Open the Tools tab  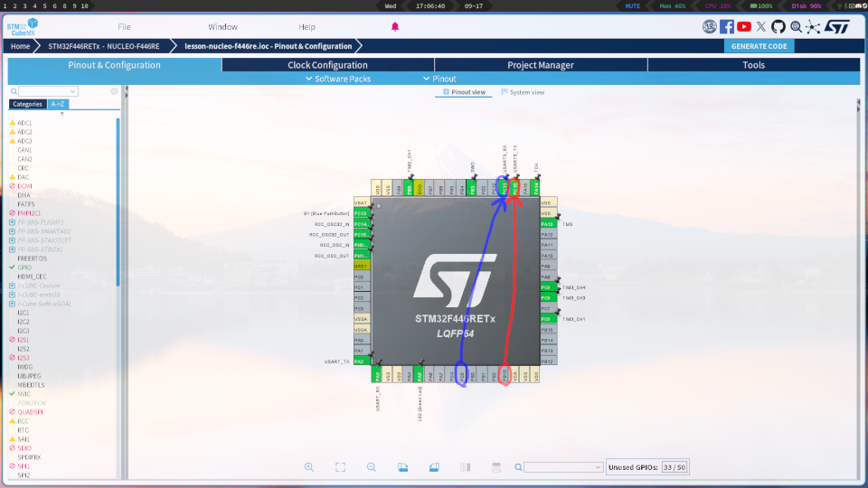pos(753,65)
